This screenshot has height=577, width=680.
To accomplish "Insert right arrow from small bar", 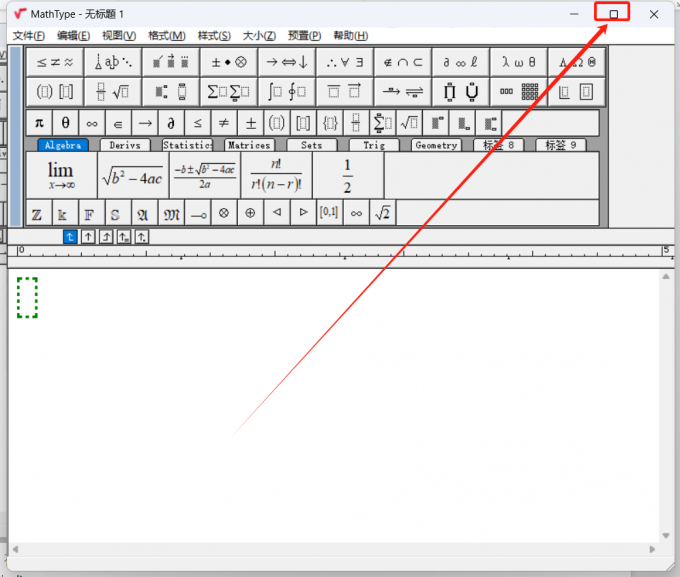I will [x=145, y=123].
